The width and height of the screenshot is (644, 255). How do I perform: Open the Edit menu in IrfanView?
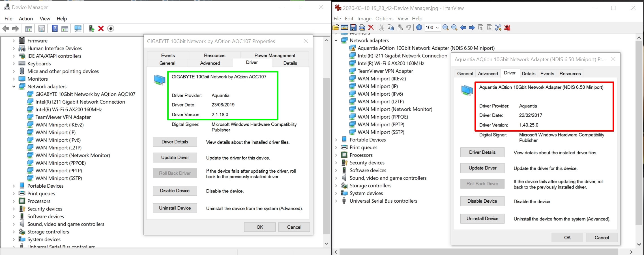coord(349,19)
